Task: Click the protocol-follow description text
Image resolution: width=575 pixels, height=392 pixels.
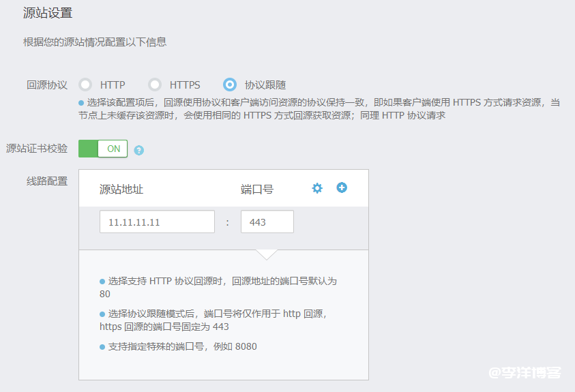Action: [319, 109]
